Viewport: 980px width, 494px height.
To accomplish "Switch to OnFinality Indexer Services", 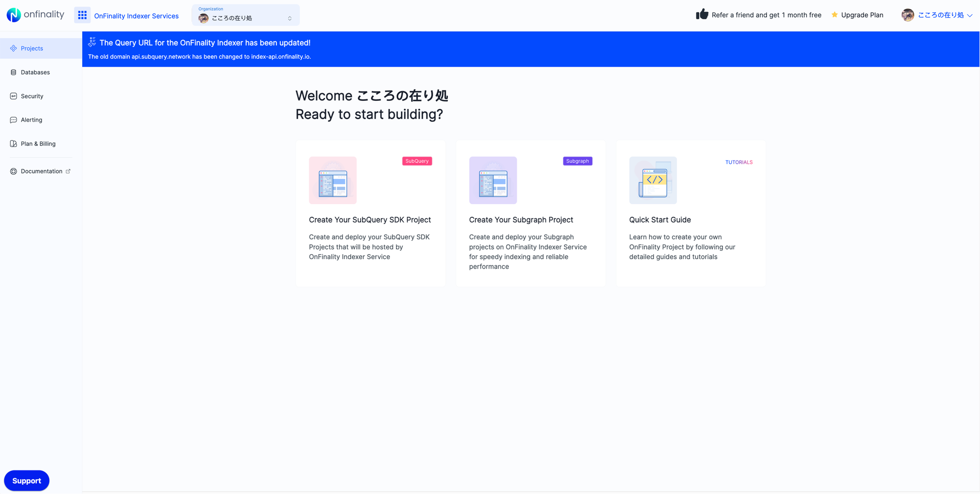I will 136,15.
